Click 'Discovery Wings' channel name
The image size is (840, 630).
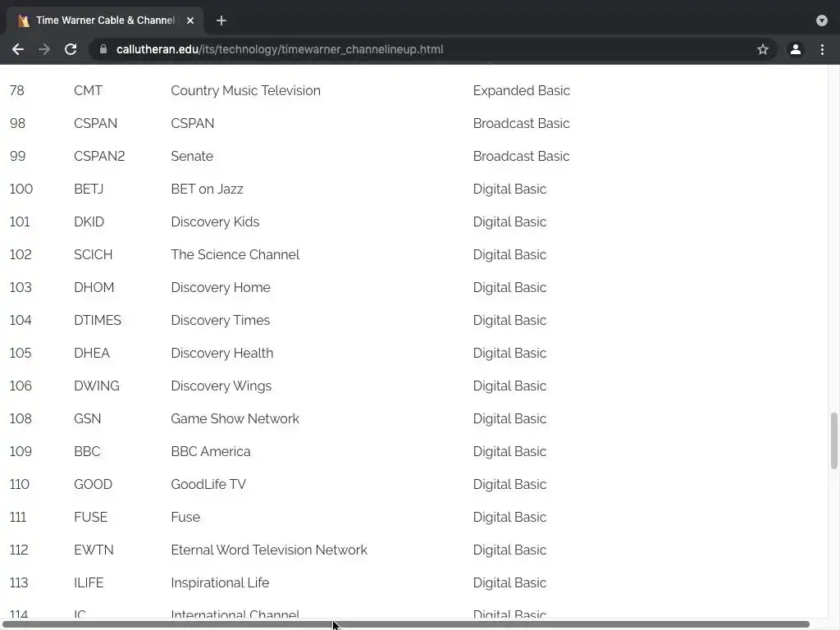click(221, 386)
